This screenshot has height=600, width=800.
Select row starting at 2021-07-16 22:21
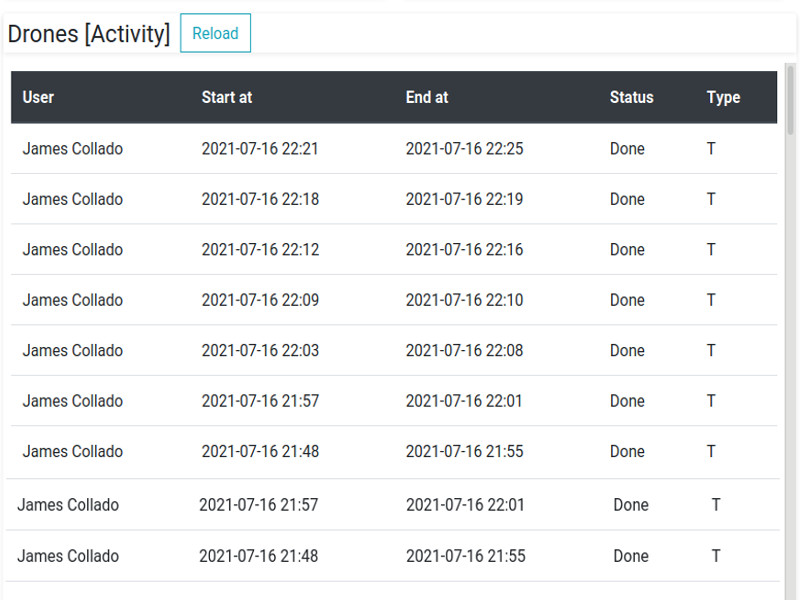(394, 148)
